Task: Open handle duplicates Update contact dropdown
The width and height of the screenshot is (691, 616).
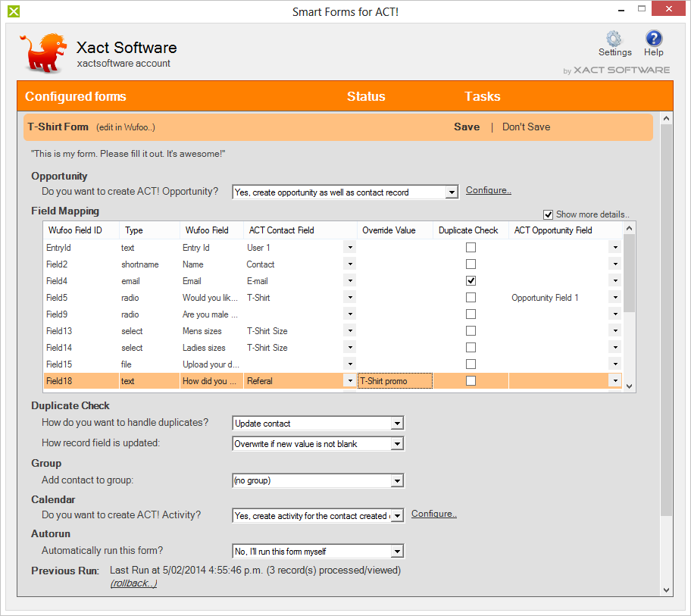Action: [397, 424]
